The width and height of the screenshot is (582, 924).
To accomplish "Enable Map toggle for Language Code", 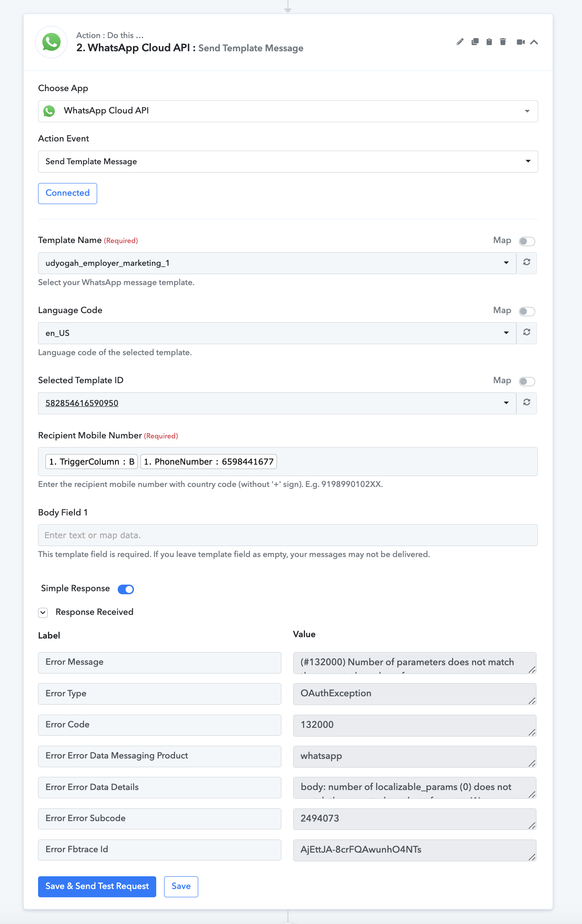I will coord(527,311).
